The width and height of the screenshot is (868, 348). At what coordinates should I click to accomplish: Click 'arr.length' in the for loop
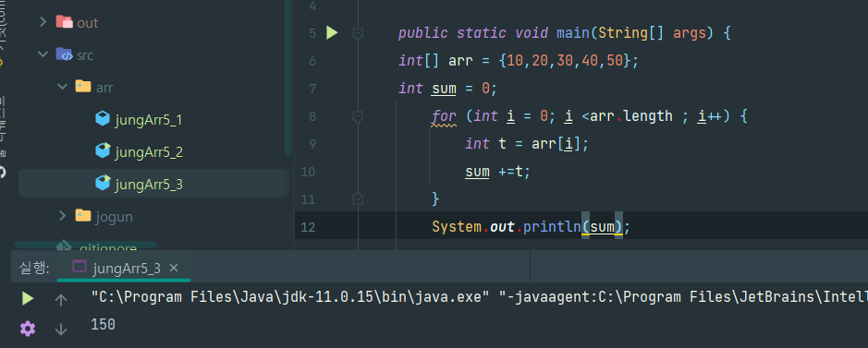(631, 116)
